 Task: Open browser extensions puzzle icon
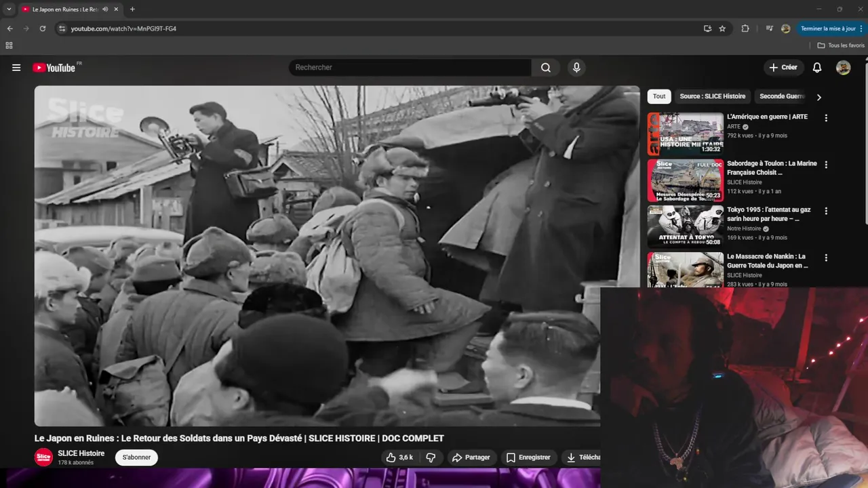745,28
